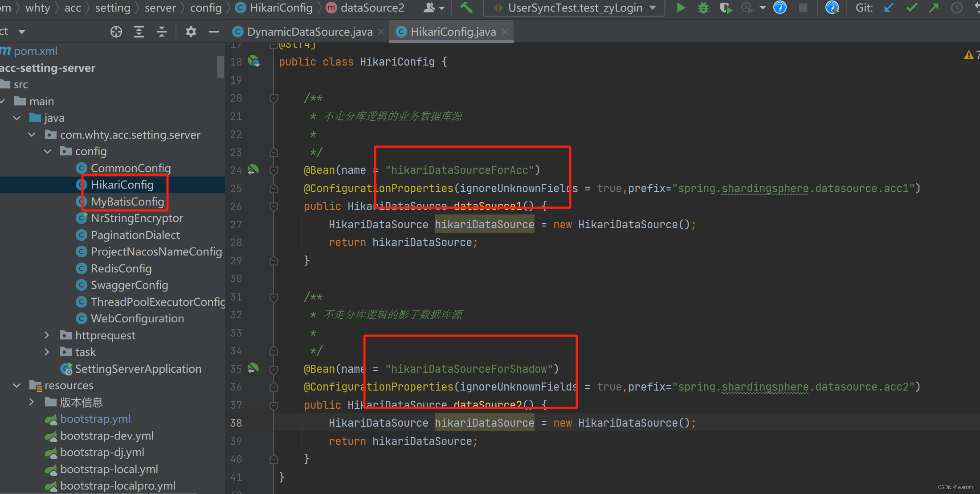Collapse the config package
Screen dimensions: 980x494
coord(48,152)
